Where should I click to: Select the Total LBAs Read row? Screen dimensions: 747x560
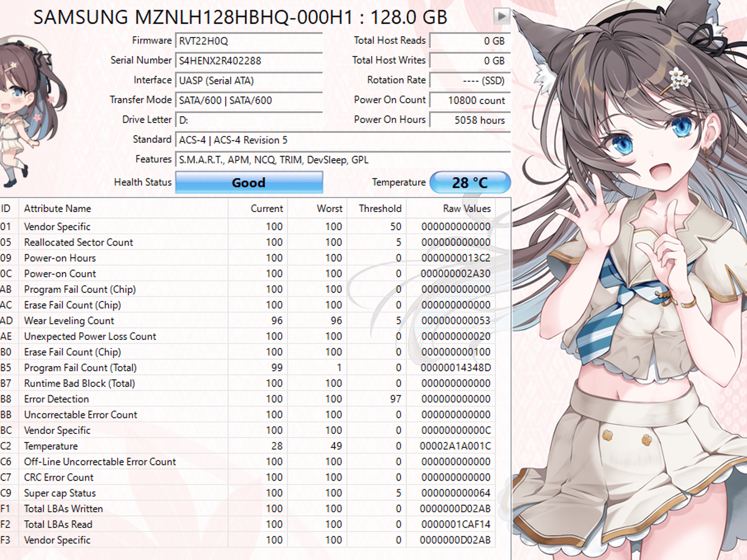[247, 524]
